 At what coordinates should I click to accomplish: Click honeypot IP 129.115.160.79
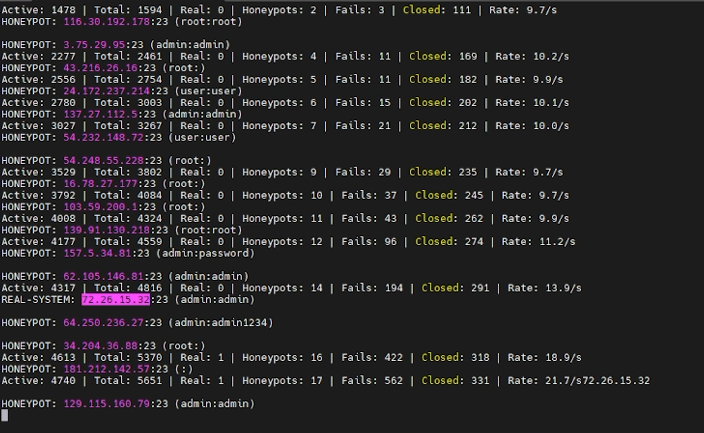107,404
